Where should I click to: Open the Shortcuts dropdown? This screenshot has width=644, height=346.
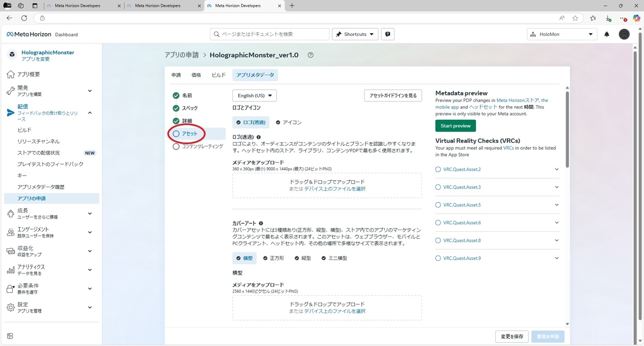[x=355, y=34]
